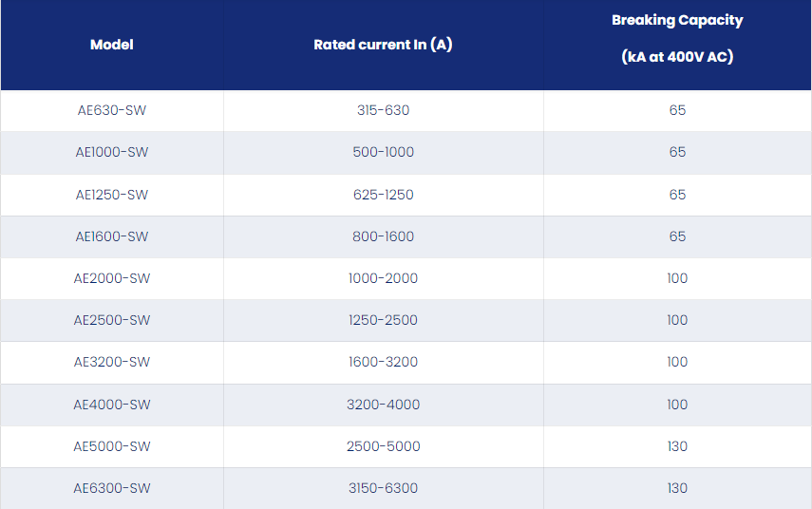Click the 315-630 rated current value
The height and width of the screenshot is (509, 812).
(x=384, y=110)
